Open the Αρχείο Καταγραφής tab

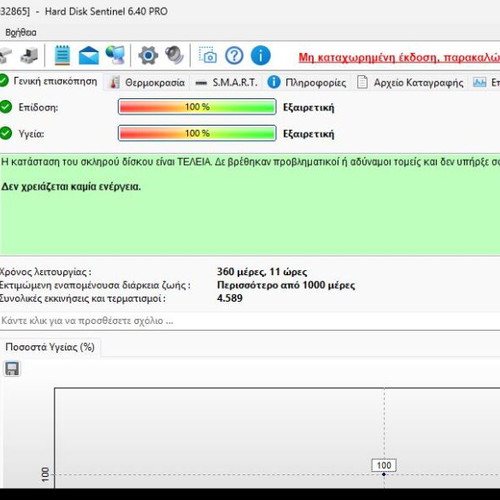pos(411,82)
